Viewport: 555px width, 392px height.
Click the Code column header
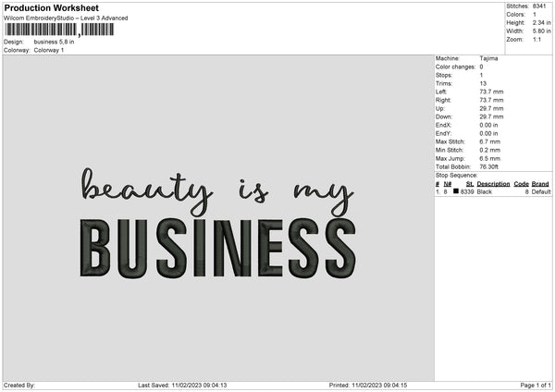point(521,184)
